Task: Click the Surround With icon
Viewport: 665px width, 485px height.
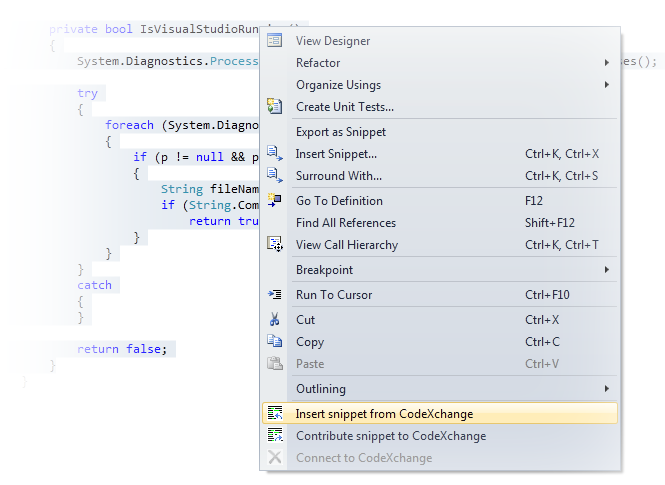Action: [275, 176]
